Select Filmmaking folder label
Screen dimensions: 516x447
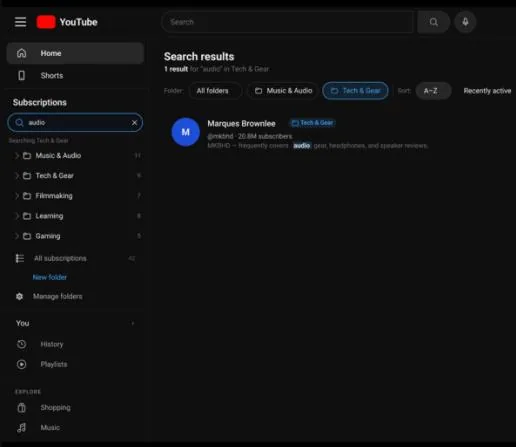[x=54, y=196]
